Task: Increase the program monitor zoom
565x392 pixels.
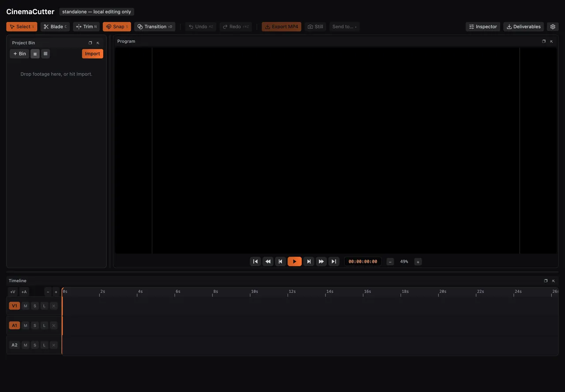Action: tap(418, 262)
